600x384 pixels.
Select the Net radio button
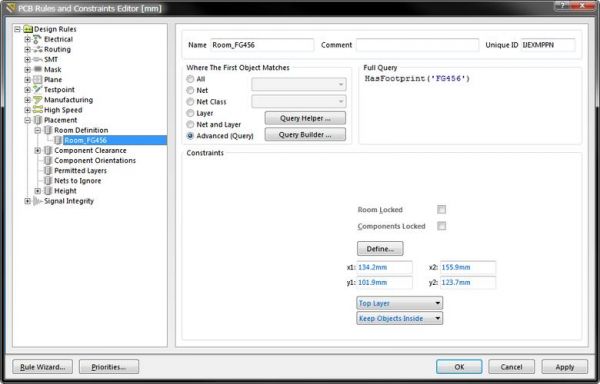pos(190,90)
